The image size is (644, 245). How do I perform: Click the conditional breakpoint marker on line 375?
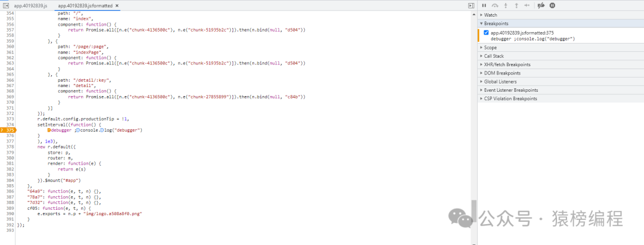tap(8, 130)
